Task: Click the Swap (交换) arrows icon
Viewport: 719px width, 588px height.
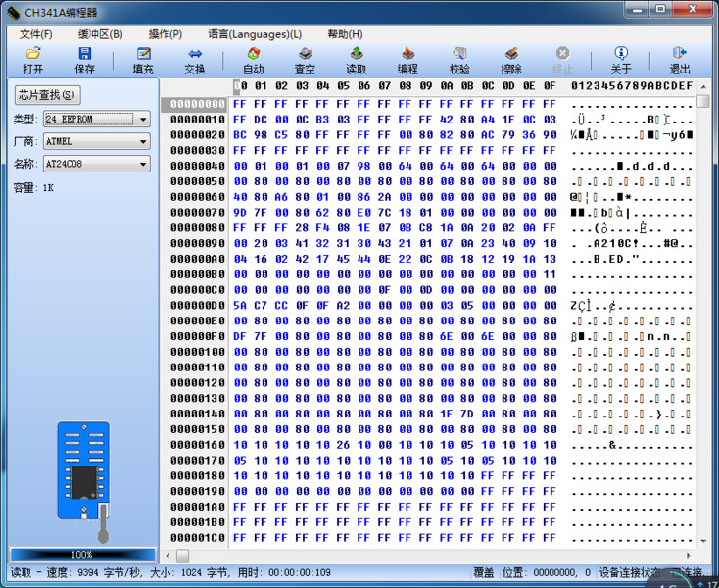Action: pos(195,54)
